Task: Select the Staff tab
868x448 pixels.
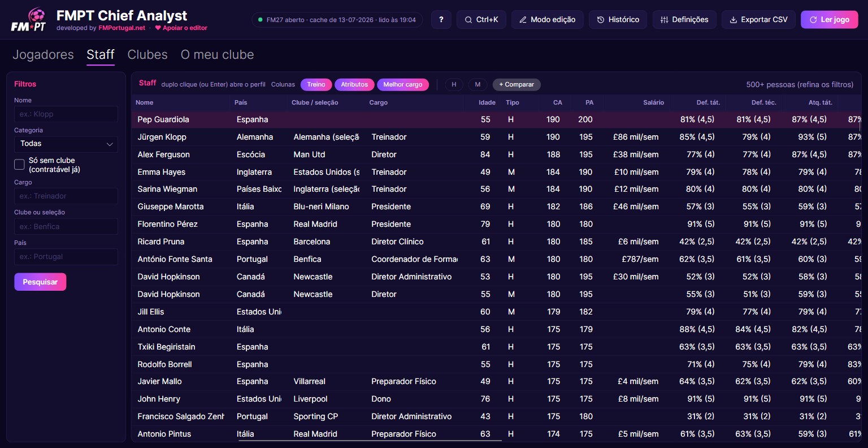Action: tap(101, 54)
